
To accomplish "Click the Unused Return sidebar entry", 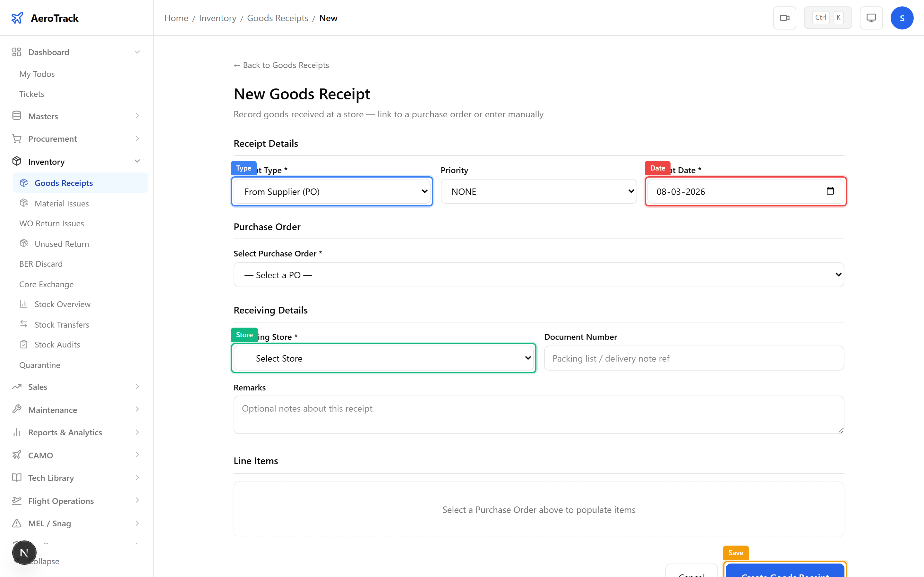I will [62, 244].
